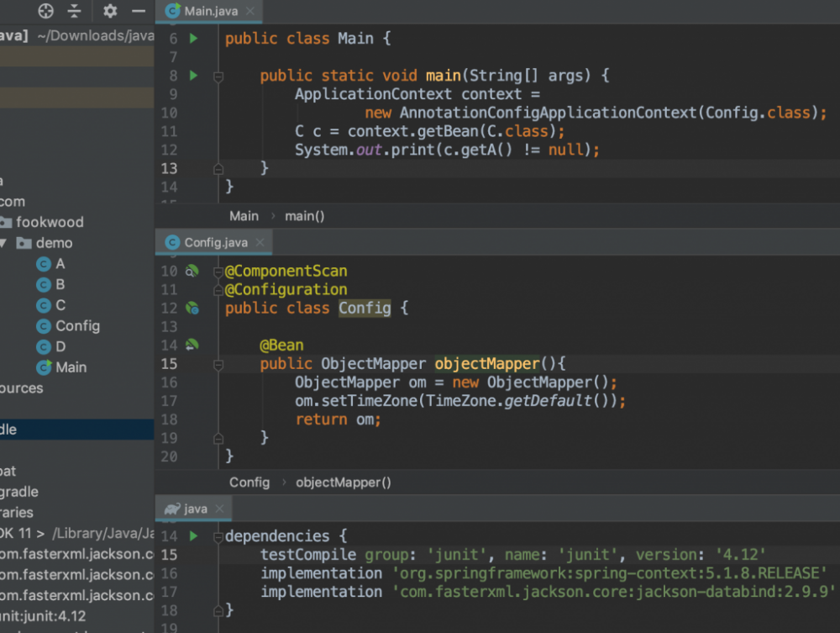Click objectMapper() in the Config breadcrumb bar
Screen dimensions: 840x633
click(x=344, y=483)
